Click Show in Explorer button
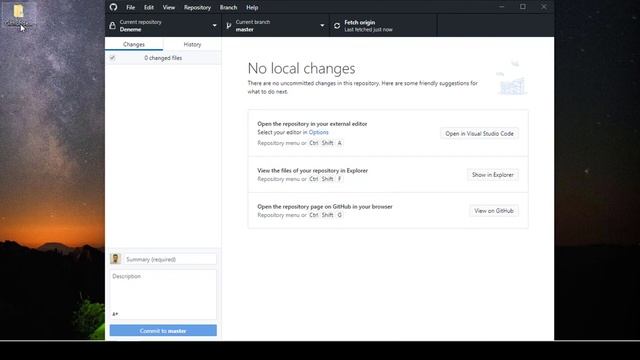The height and width of the screenshot is (360, 640). 493,175
